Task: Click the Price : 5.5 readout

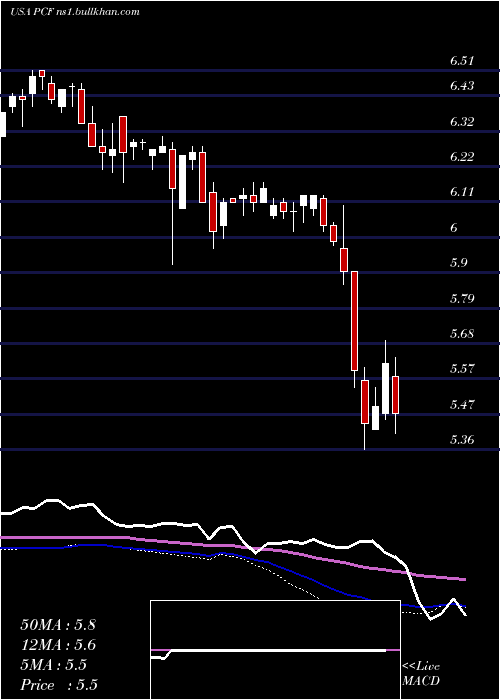Action: pyautogui.click(x=59, y=685)
